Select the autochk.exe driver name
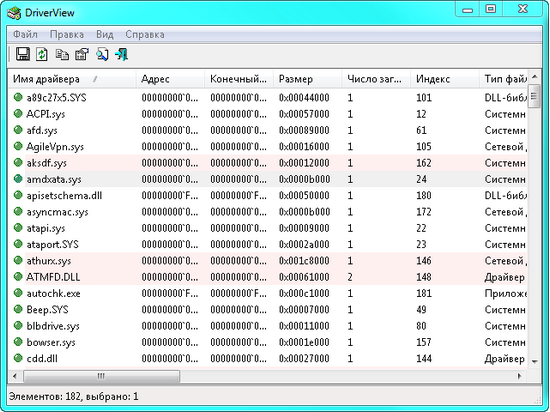Viewport: 550px width, 412px height. coord(53,293)
